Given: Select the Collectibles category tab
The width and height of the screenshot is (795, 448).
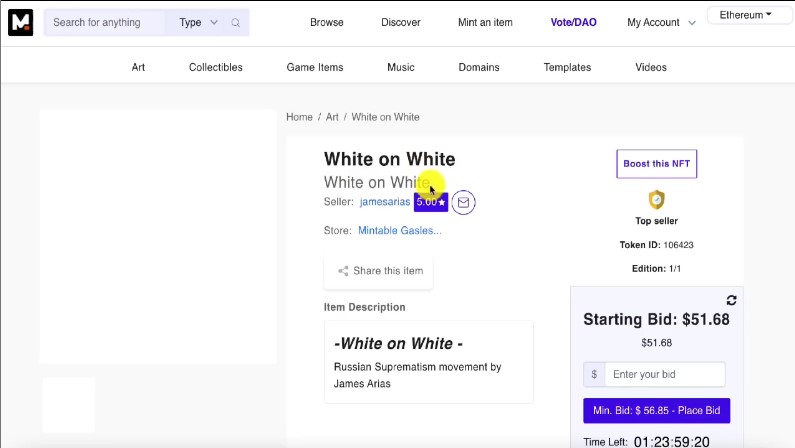Looking at the screenshot, I should tap(216, 68).
